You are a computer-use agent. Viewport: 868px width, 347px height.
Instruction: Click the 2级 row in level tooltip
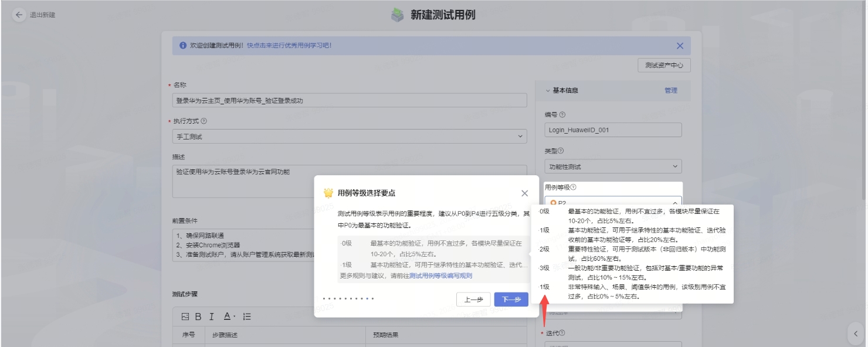(x=632, y=253)
